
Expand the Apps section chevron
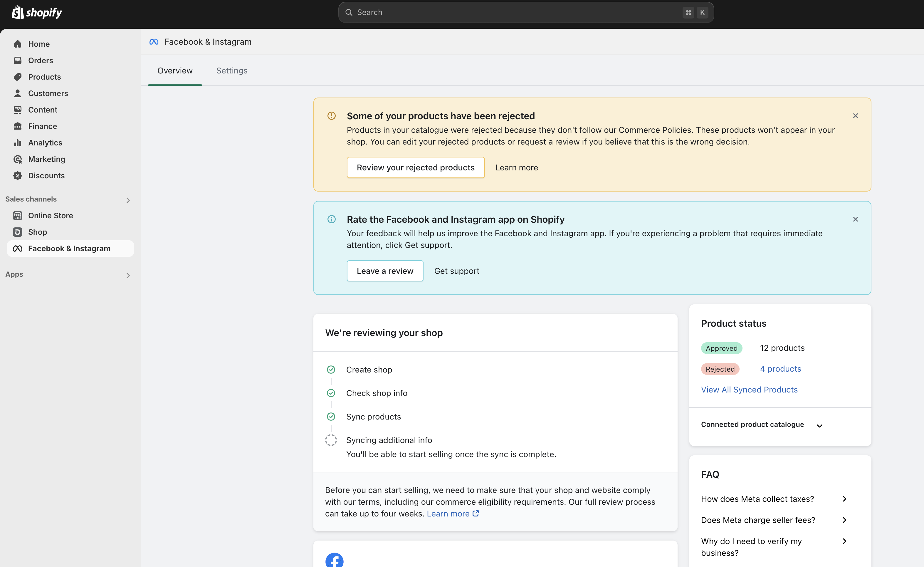[x=128, y=276]
